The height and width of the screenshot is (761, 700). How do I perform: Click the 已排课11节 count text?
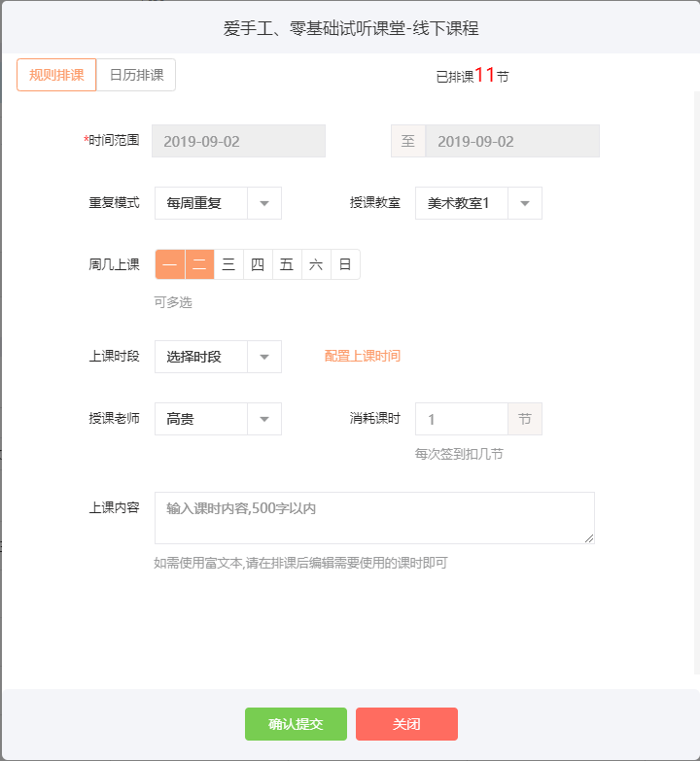(x=472, y=76)
